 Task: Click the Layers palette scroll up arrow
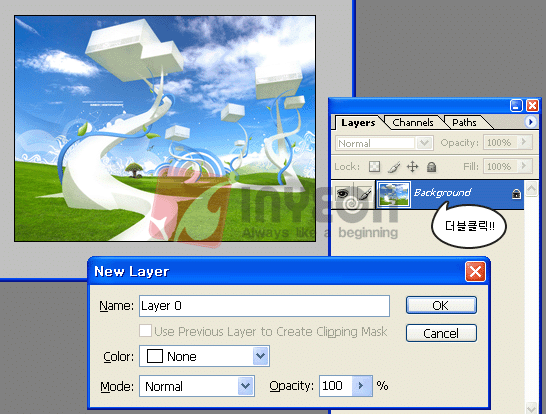click(531, 189)
